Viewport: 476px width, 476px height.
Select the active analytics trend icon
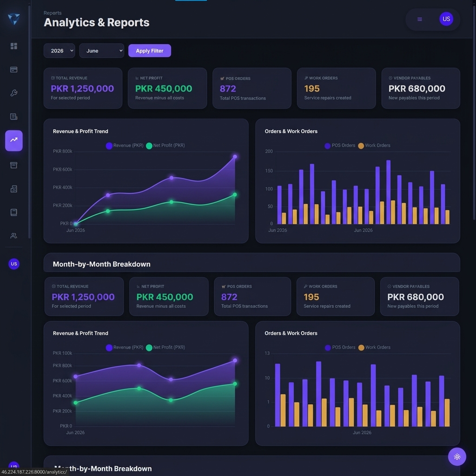[13, 140]
